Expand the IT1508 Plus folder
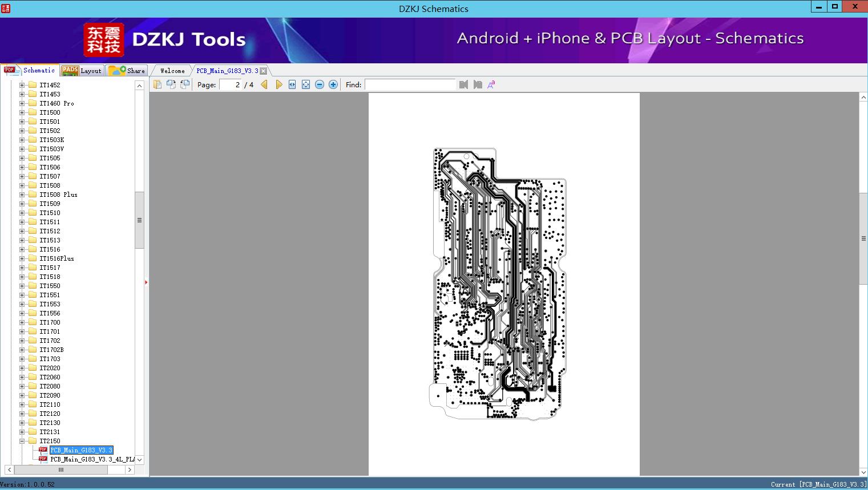The width and height of the screenshot is (868, 490). click(22, 195)
